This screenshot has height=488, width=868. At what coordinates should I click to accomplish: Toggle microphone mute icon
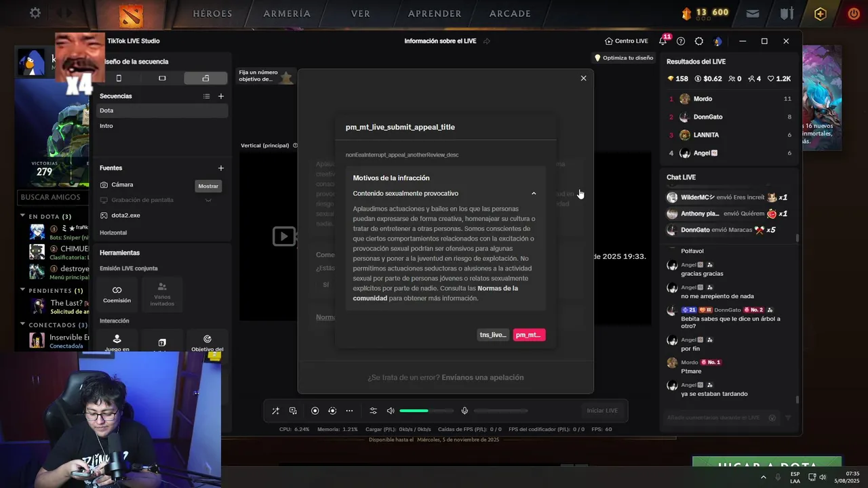(465, 411)
